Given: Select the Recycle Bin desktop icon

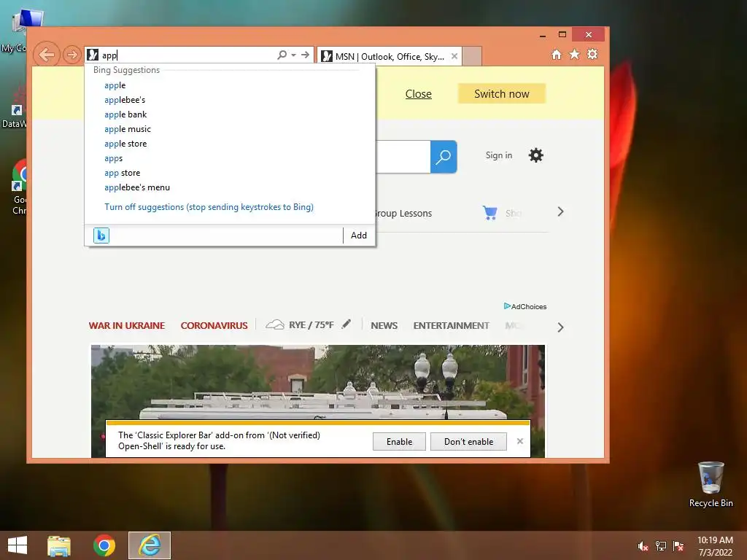Looking at the screenshot, I should point(711,484).
